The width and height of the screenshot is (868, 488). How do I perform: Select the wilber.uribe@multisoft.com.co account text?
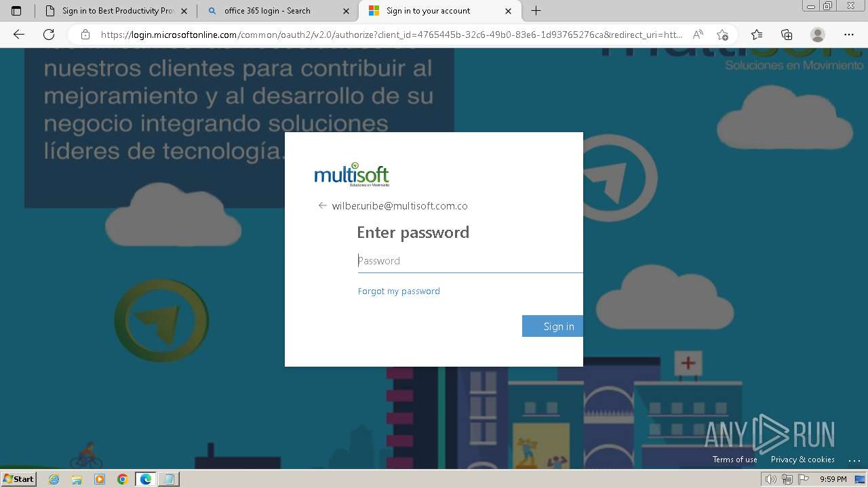pos(399,206)
